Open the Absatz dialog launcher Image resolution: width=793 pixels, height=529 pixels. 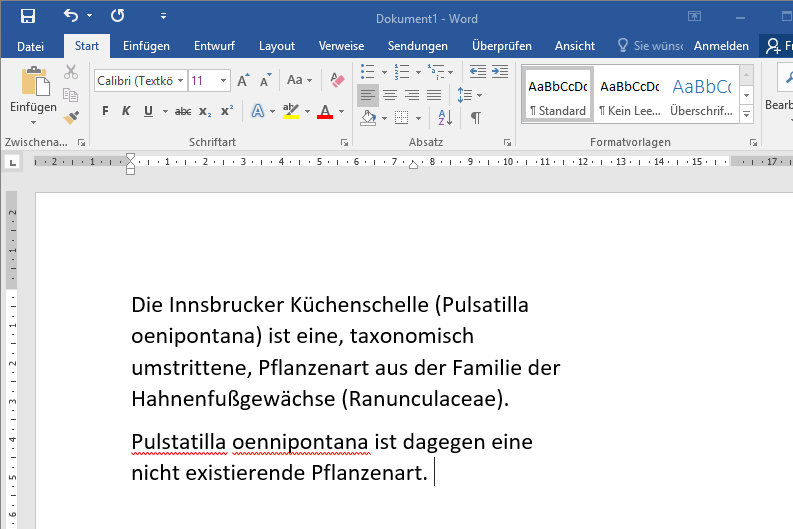tap(507, 143)
